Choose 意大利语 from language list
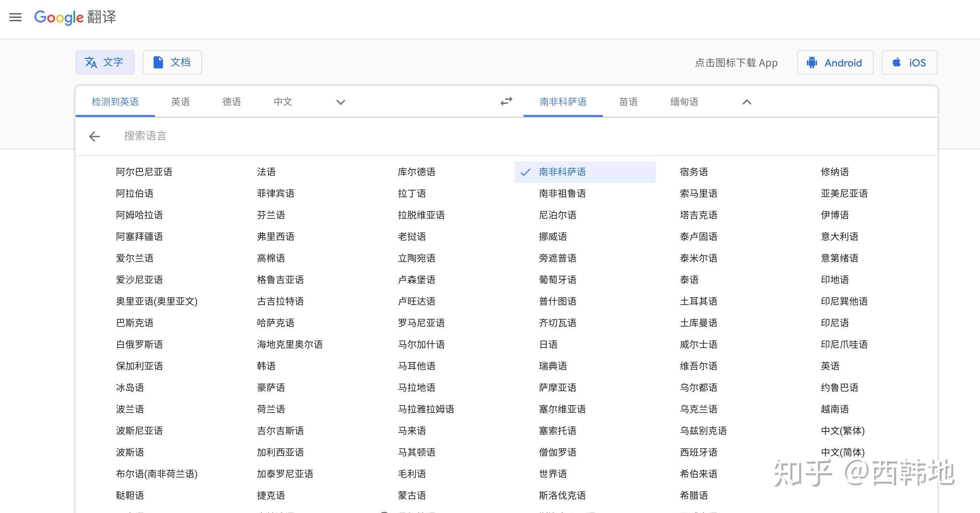This screenshot has width=980, height=513. tap(840, 237)
